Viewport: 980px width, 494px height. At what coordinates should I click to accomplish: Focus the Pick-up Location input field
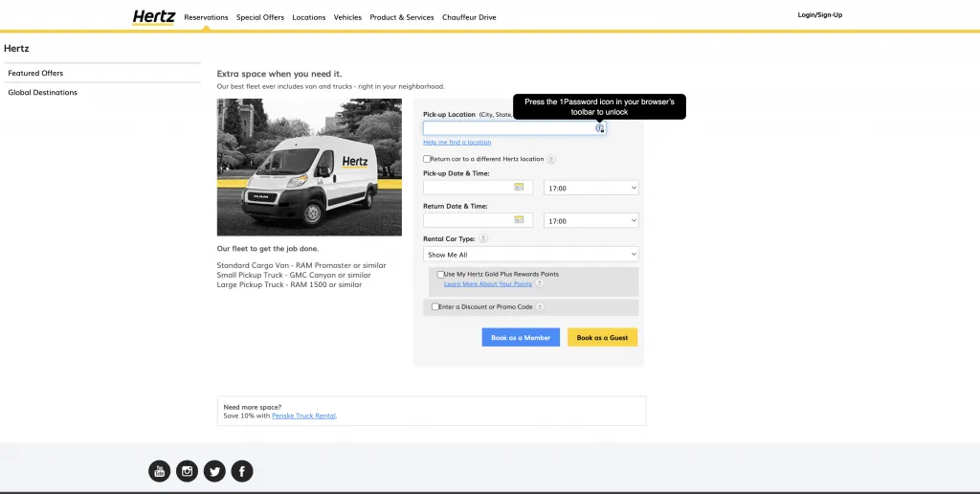point(514,128)
